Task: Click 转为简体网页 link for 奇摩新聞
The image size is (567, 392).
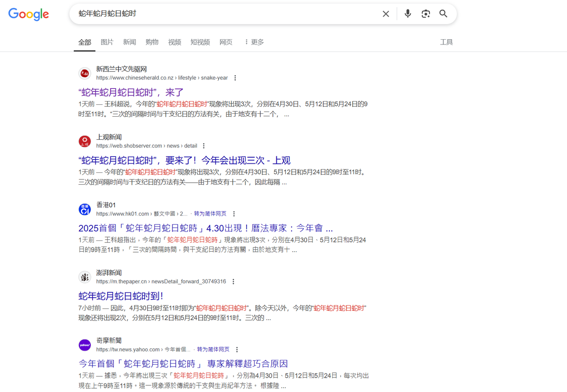Action: click(x=213, y=349)
